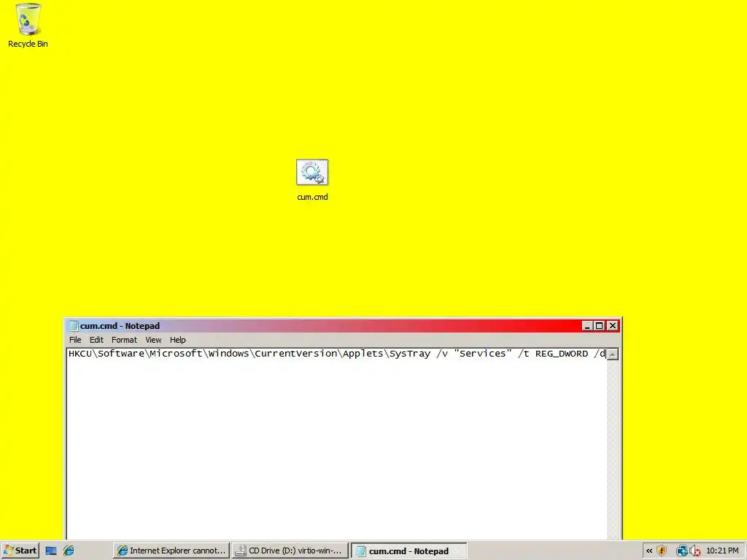Click the SysTray word in Notepad
Image resolution: width=747 pixels, height=560 pixels.
(x=410, y=354)
